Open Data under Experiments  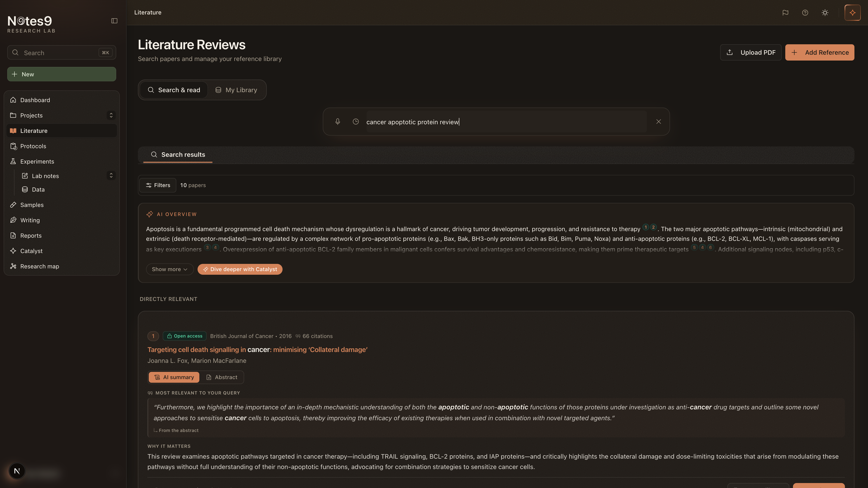tap(67, 189)
